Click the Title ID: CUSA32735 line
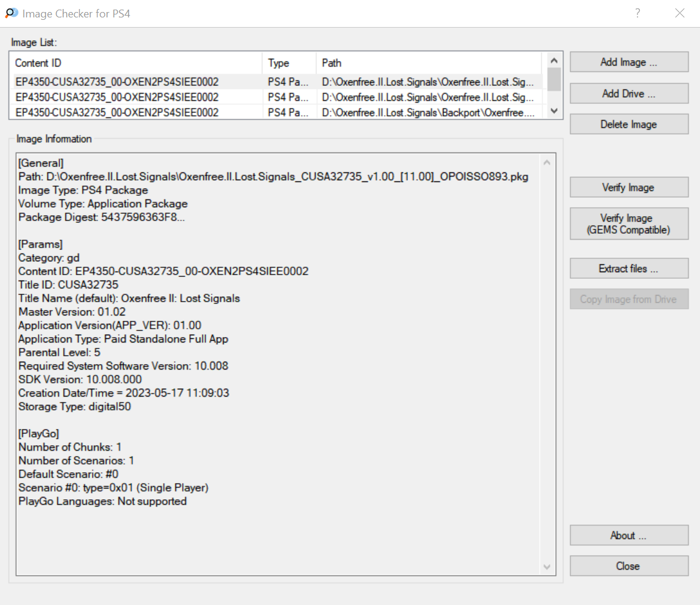700x605 pixels. [68, 285]
